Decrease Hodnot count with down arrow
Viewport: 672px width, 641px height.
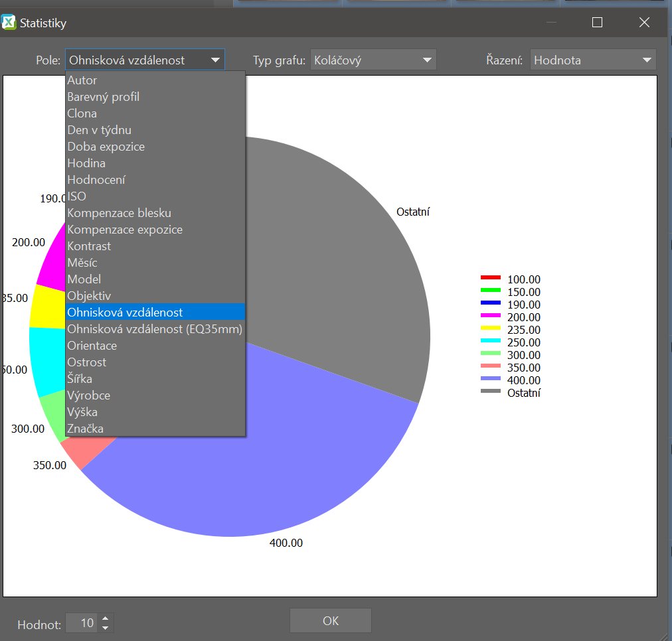(x=106, y=628)
